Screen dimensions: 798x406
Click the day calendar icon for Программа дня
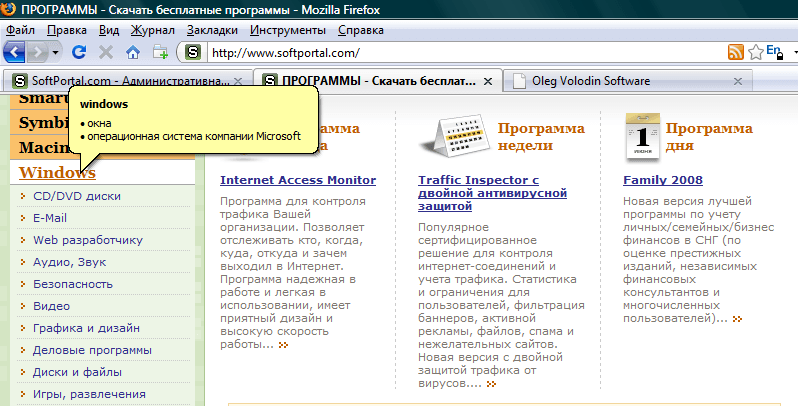pyautogui.click(x=642, y=136)
